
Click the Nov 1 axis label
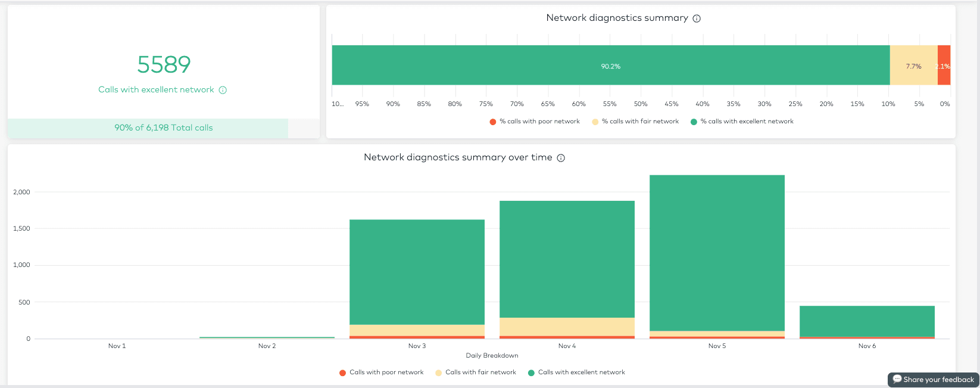coord(117,346)
